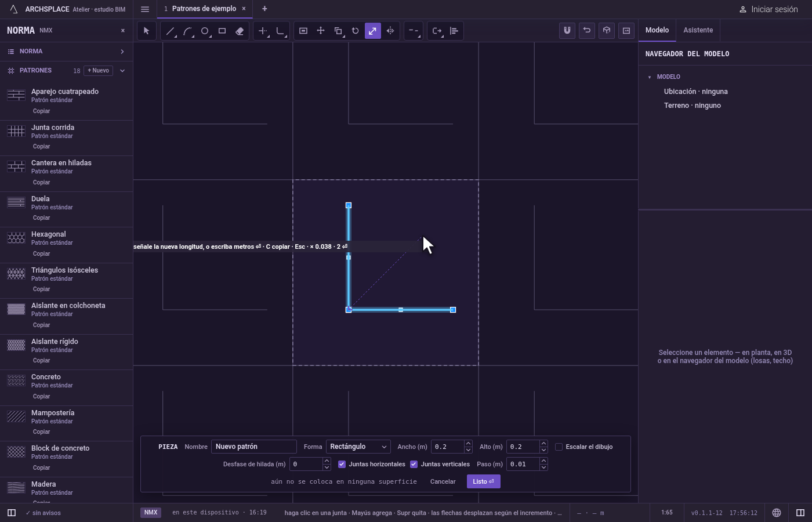Click the globe icon in status bar
Viewport: 812px width, 522px height.
tap(777, 513)
